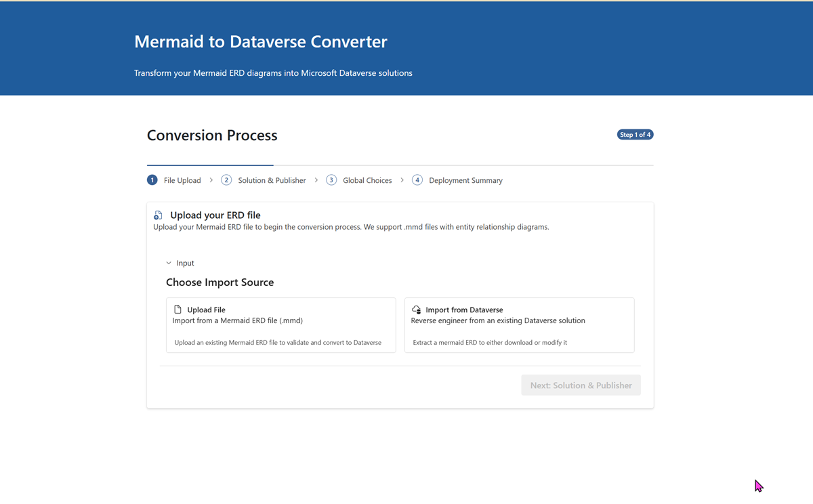Jump to the Deployment Summary step label
Viewport: 813px width, 504px height.
465,180
